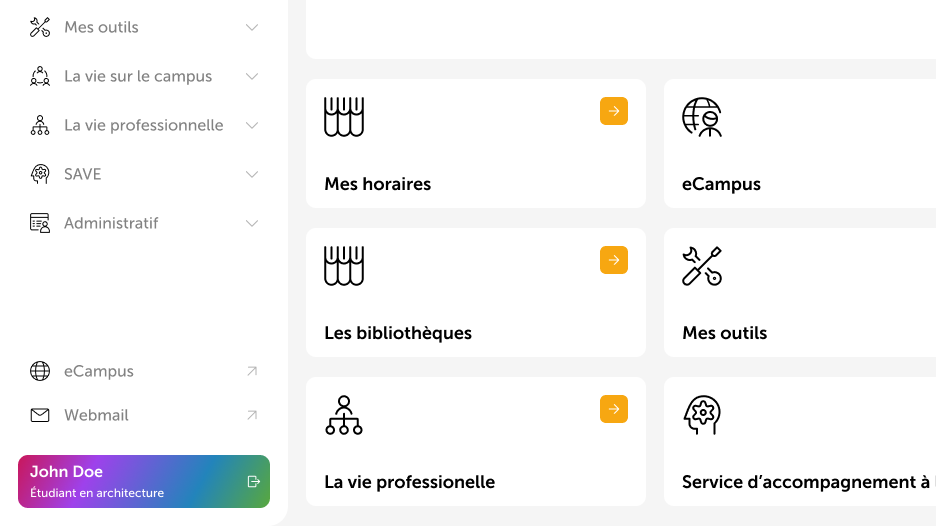
Task: Open the Webmail external link arrow
Action: click(x=252, y=415)
